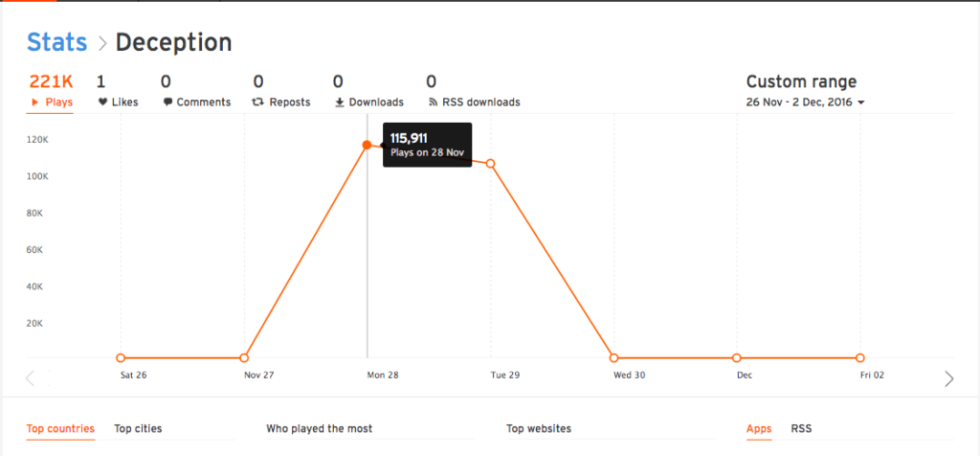Select the Top countries tab
980x456 pixels.
(60, 428)
